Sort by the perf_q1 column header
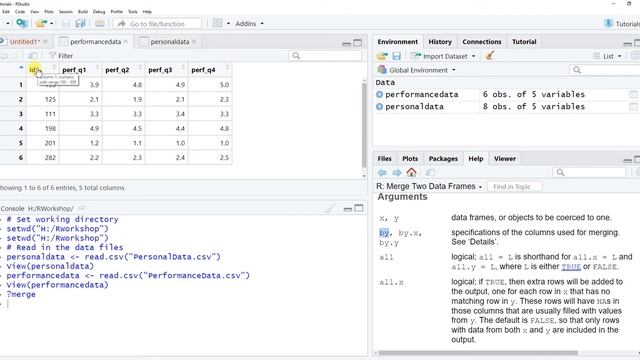 (x=80, y=70)
